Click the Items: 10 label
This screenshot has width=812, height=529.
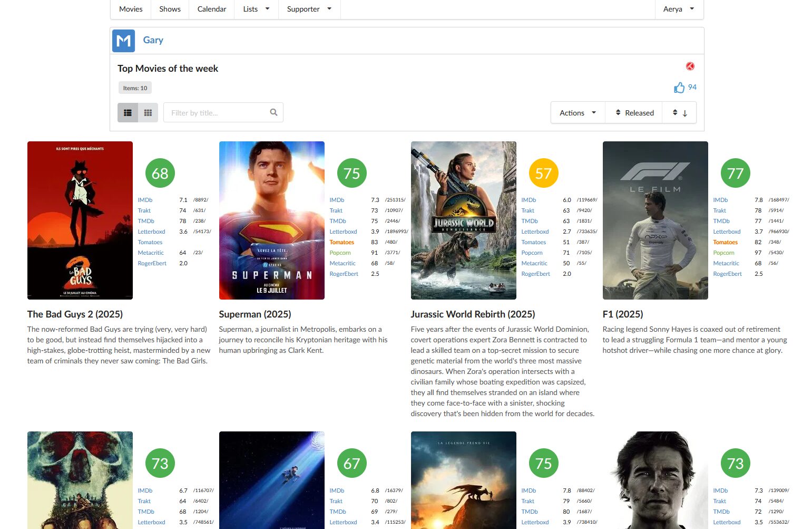[x=135, y=88]
